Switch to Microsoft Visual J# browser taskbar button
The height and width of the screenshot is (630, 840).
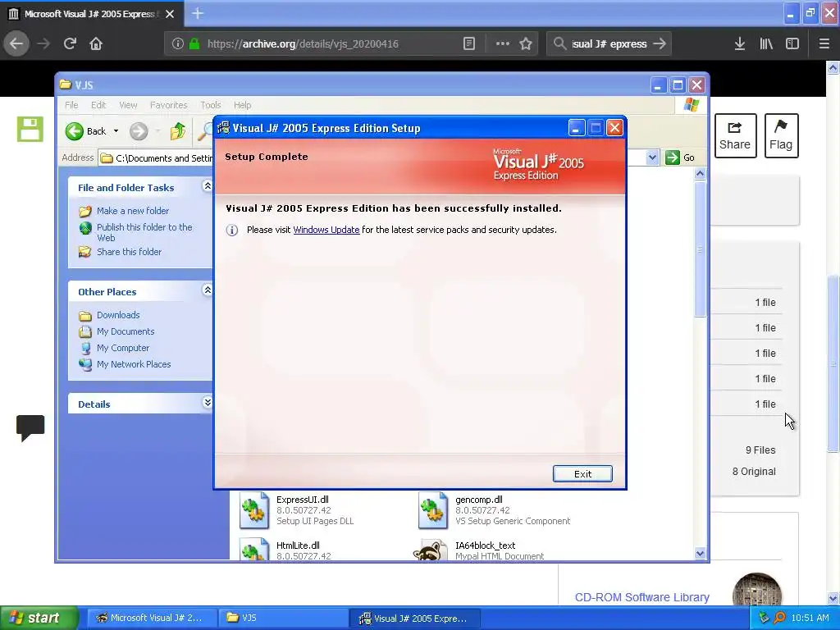(152, 618)
